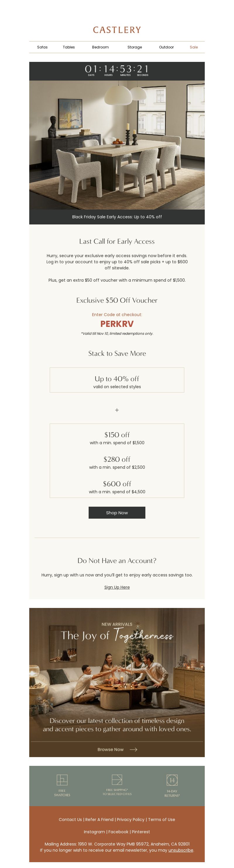Open the Storage category
This screenshot has width=234, height=868.
point(134,47)
